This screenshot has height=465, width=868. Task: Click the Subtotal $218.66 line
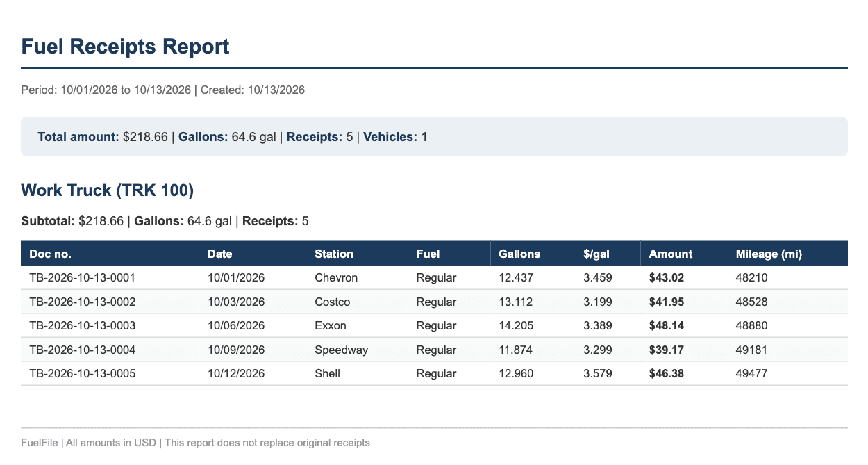(165, 221)
